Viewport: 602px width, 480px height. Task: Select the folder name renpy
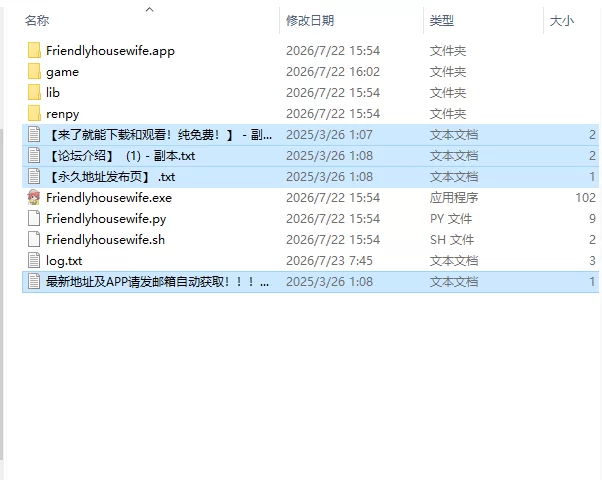coord(63,114)
